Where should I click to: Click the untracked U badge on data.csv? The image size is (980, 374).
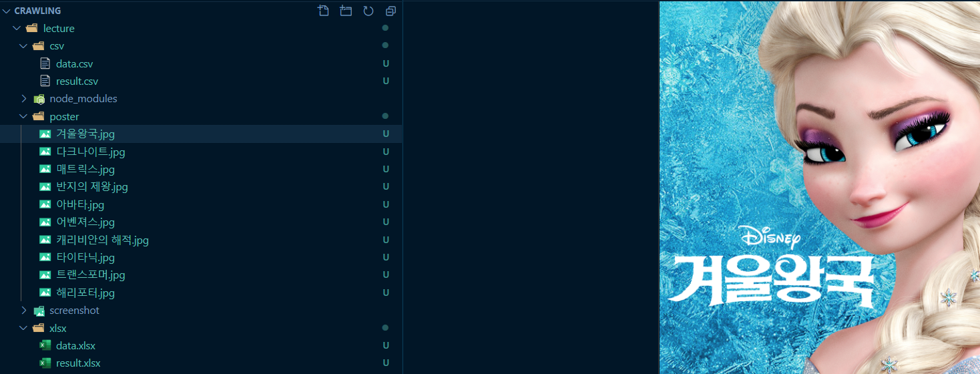click(x=386, y=63)
